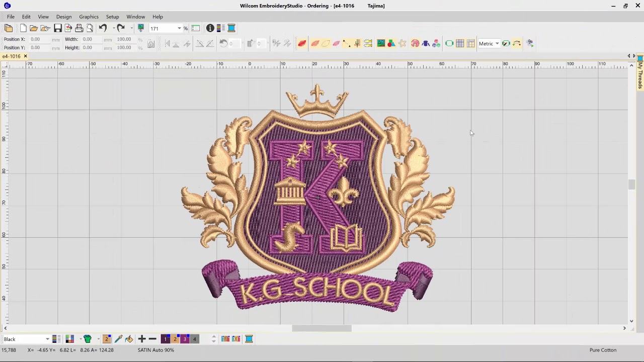Open the Graphics menu

tap(89, 17)
